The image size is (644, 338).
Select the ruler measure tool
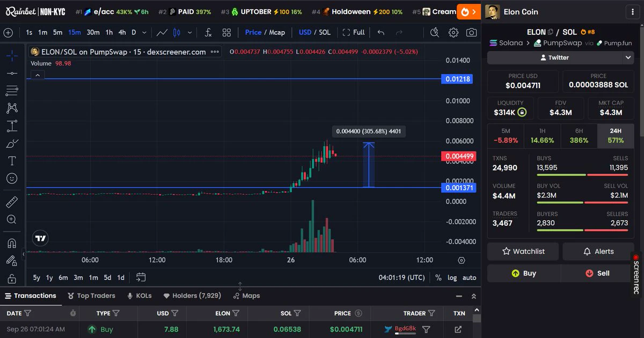click(x=12, y=202)
